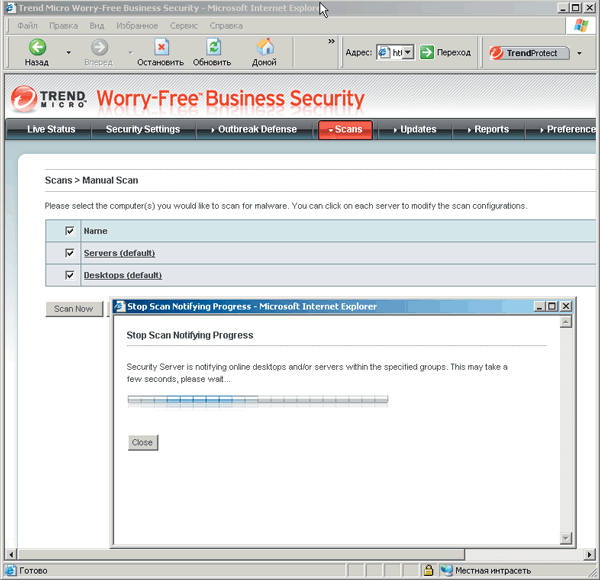600x580 pixels.
Task: Expand the Updates navigation menu
Action: [415, 129]
